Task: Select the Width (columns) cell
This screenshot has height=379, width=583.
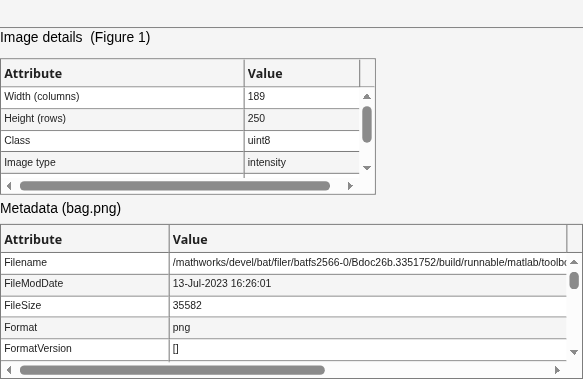Action: (x=122, y=98)
